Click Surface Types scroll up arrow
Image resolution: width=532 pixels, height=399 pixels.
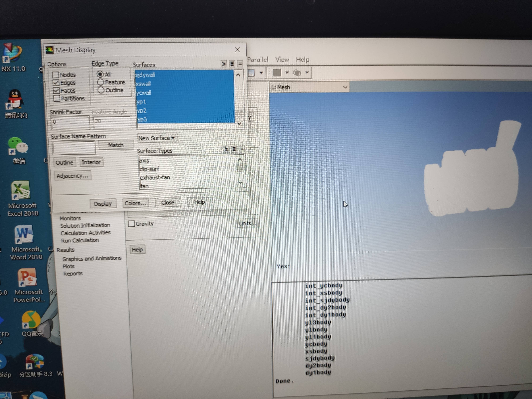[x=240, y=159]
